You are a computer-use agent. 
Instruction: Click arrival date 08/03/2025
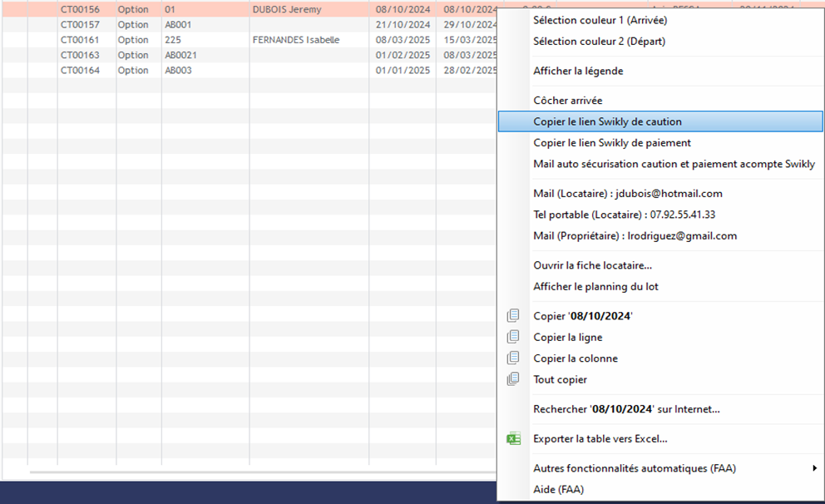(x=403, y=40)
